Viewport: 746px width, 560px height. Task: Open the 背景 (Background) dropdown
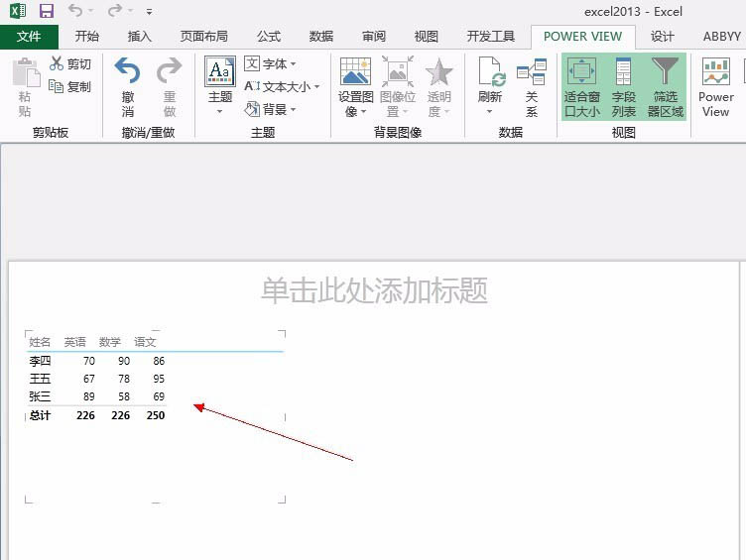[270, 109]
